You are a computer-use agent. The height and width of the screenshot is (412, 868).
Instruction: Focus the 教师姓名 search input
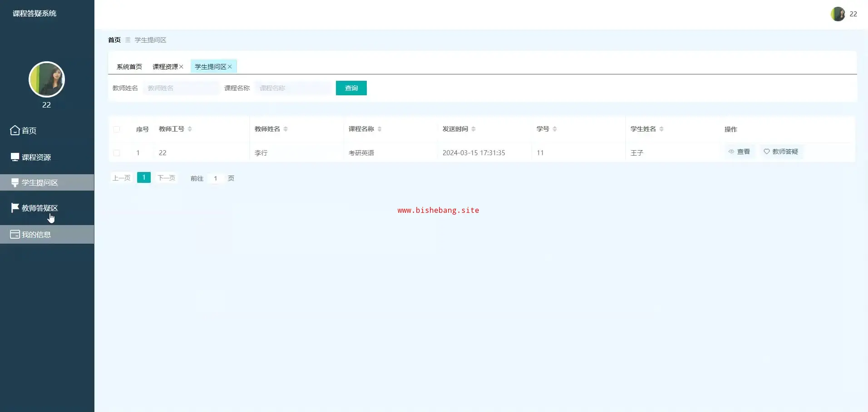pyautogui.click(x=182, y=88)
